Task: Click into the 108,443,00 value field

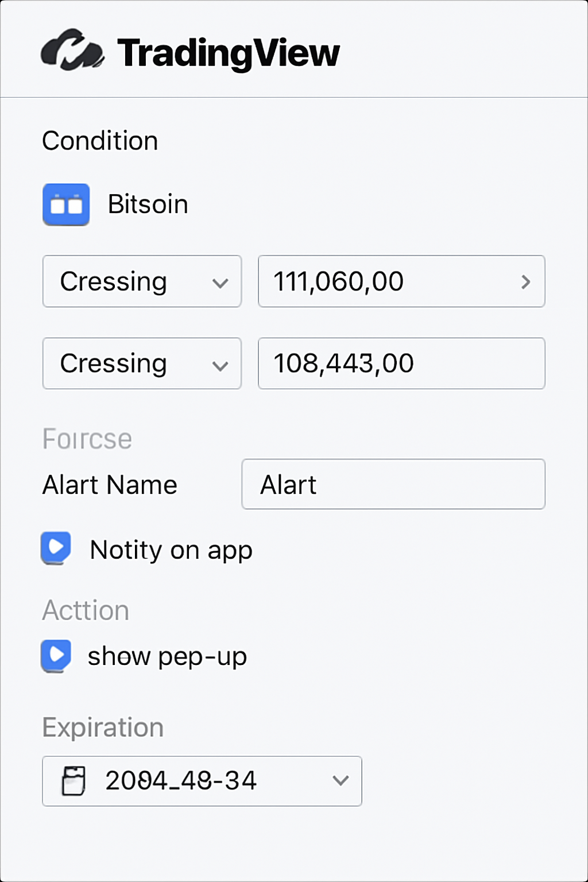Action: pos(401,363)
